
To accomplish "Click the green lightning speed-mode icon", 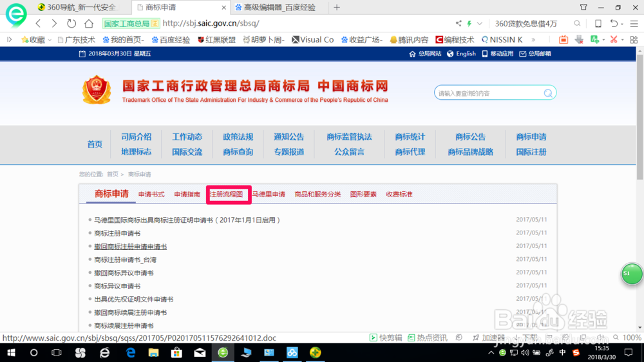I will click(469, 23).
